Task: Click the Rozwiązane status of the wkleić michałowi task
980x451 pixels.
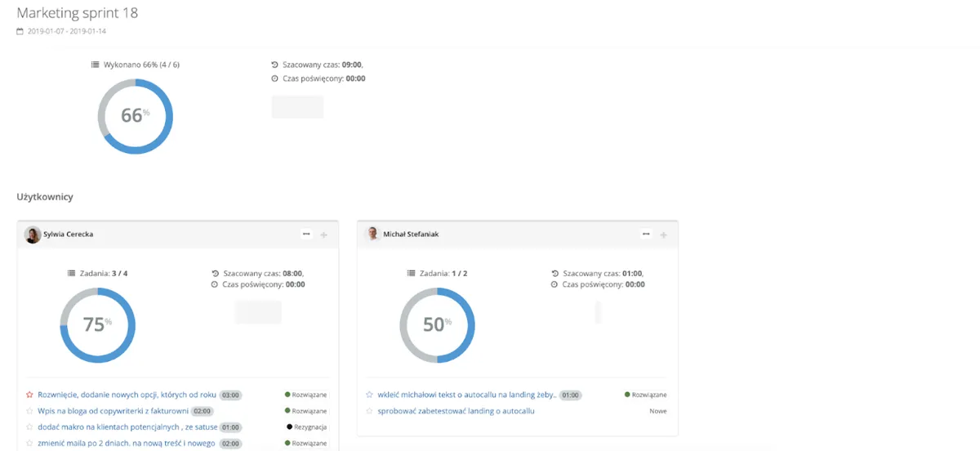Action: (645, 395)
